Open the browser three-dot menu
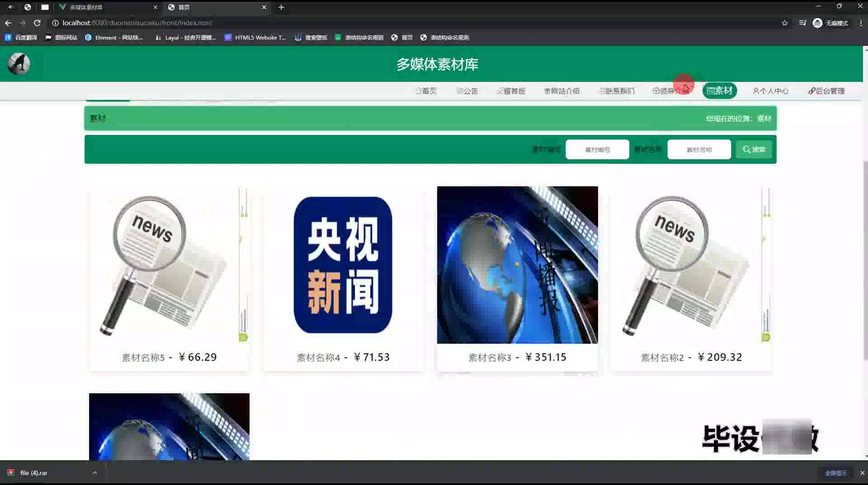868x485 pixels. coord(861,23)
